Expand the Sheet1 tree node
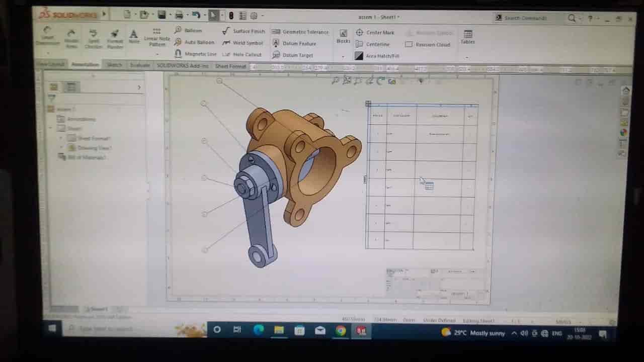 51,129
